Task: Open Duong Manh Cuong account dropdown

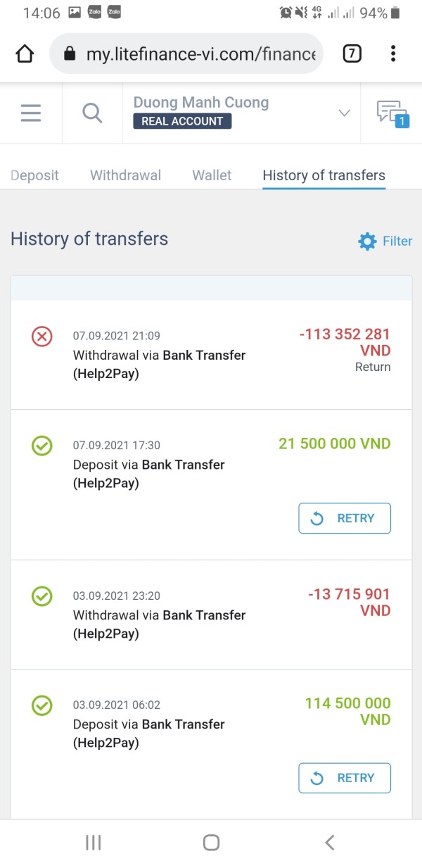Action: (201, 103)
